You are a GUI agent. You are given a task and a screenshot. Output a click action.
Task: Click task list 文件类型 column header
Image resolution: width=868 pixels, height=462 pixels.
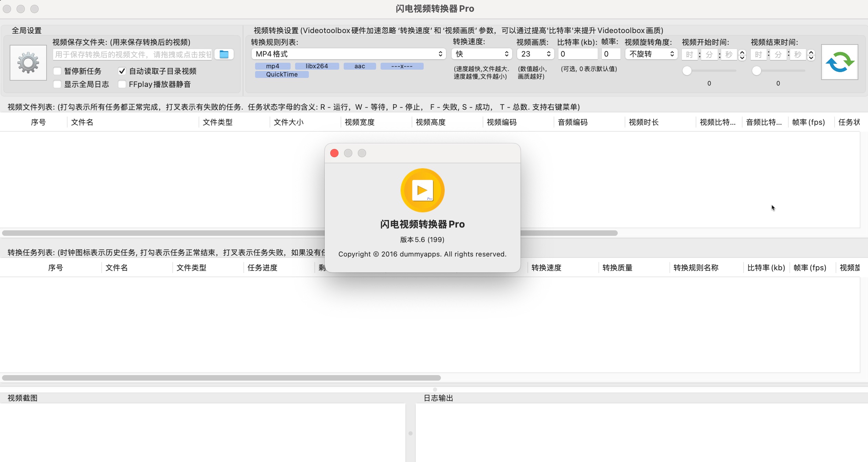[x=208, y=268]
